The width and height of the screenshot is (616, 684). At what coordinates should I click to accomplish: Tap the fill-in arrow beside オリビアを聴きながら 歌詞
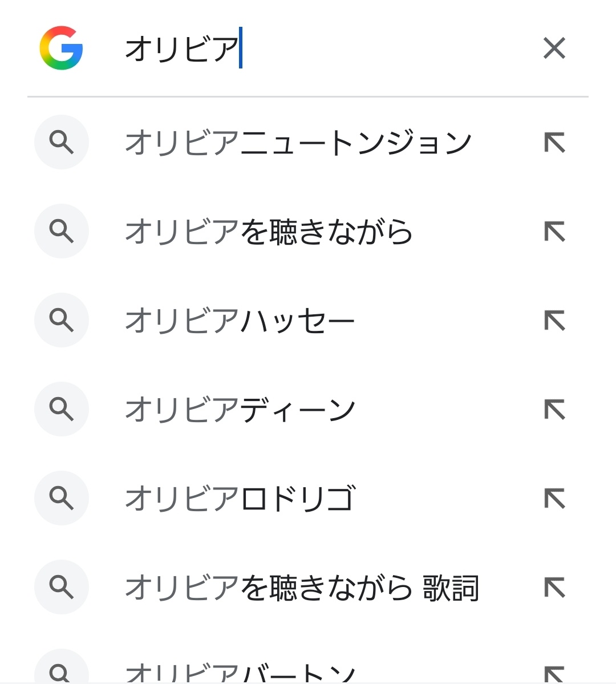point(554,588)
